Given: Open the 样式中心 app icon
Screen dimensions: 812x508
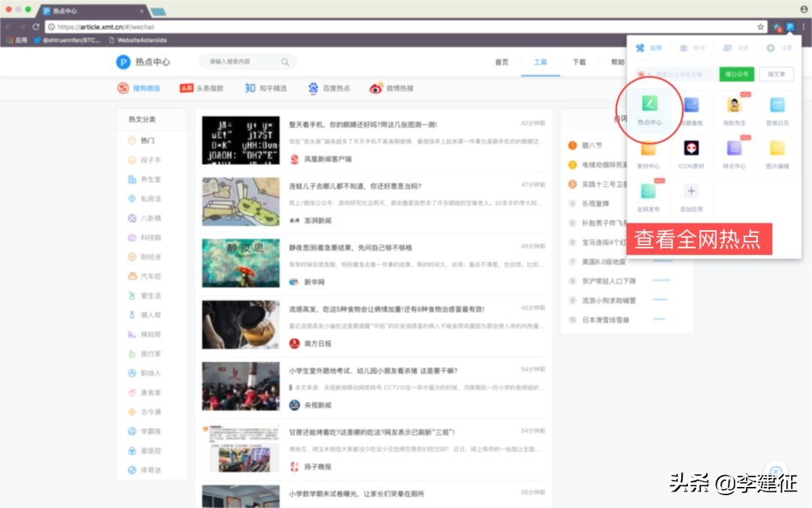Looking at the screenshot, I should (735, 150).
